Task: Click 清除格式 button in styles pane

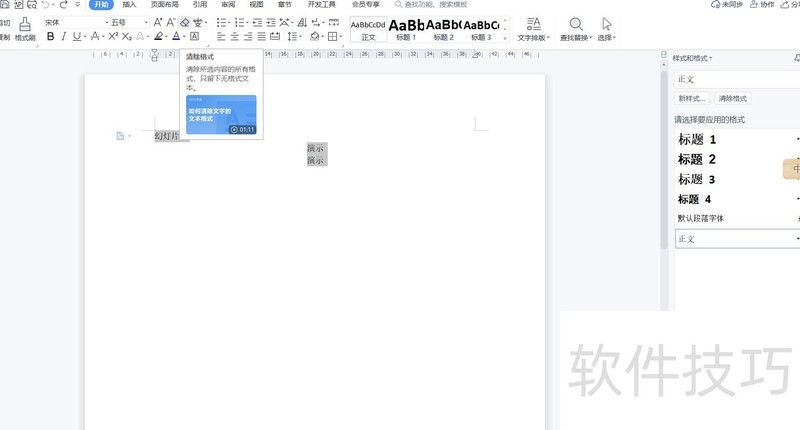Action: pyautogui.click(x=733, y=98)
